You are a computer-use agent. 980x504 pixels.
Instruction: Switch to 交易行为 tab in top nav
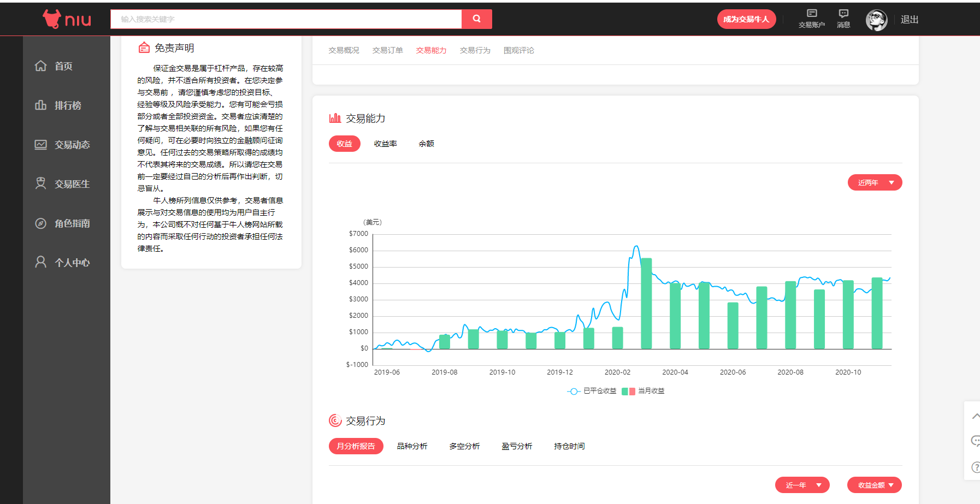tap(475, 50)
